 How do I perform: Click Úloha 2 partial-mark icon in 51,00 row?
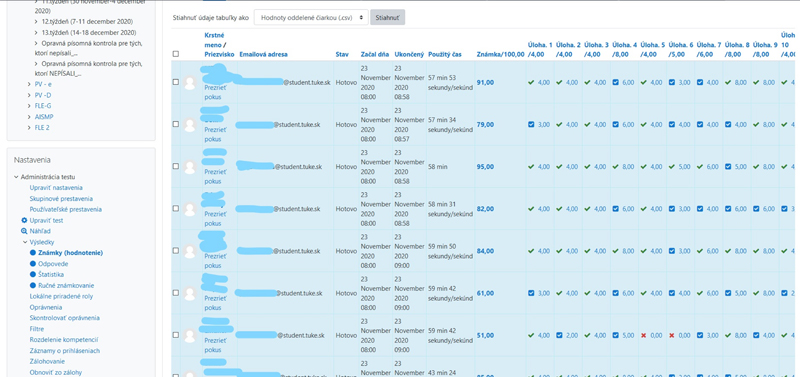559,336
